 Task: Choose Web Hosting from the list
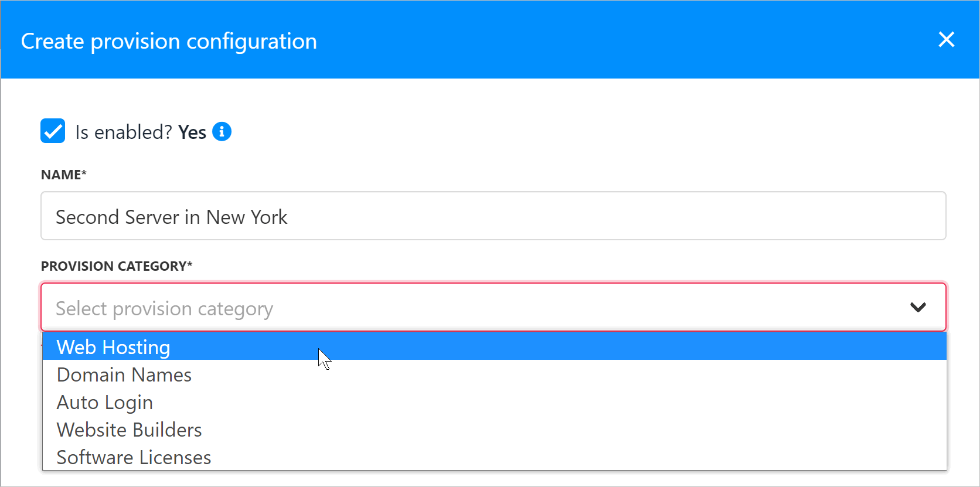point(495,346)
